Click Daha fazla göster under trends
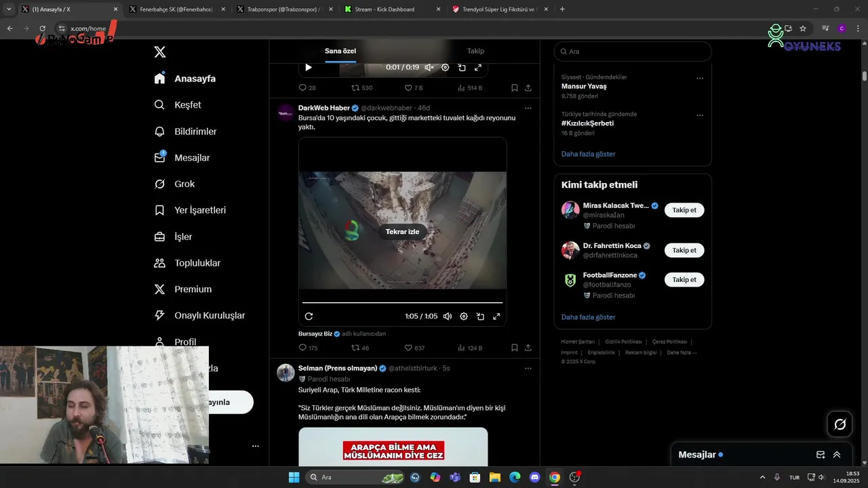 (589, 154)
